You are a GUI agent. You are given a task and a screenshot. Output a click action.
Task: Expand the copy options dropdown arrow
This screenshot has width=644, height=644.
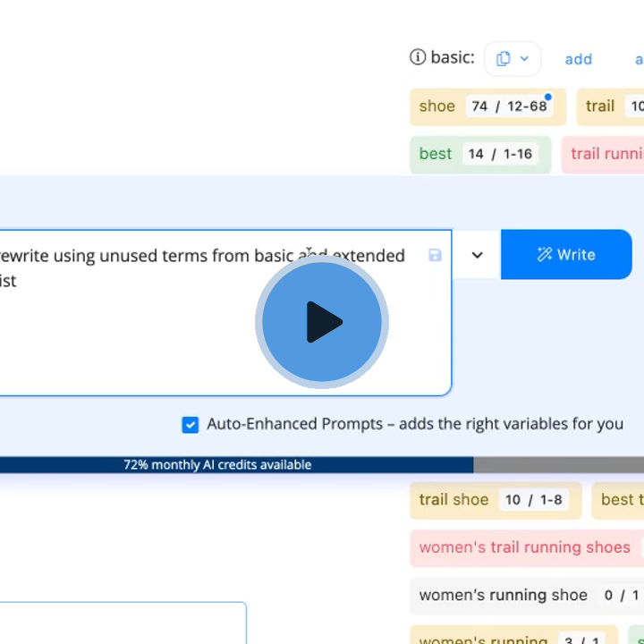tap(525, 58)
